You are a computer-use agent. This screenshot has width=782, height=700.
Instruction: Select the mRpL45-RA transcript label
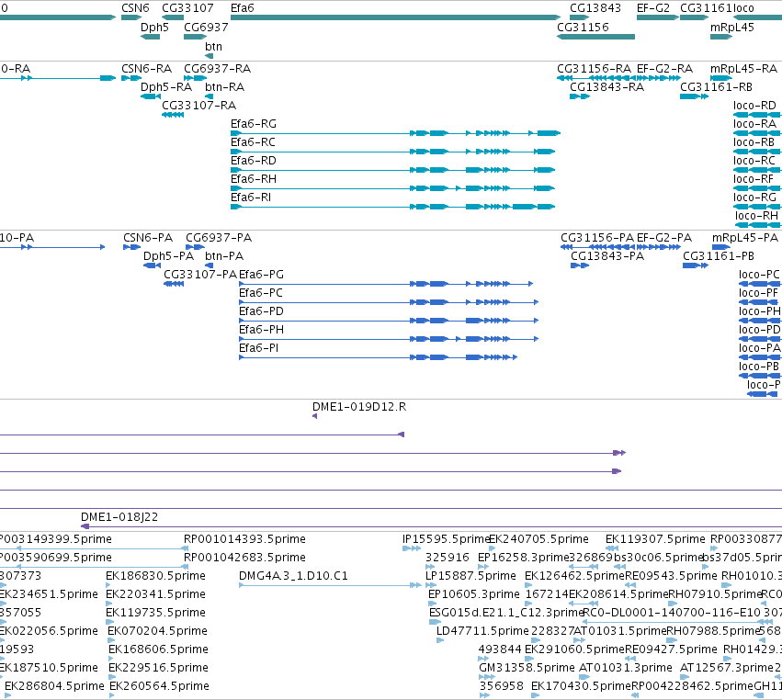coord(743,68)
